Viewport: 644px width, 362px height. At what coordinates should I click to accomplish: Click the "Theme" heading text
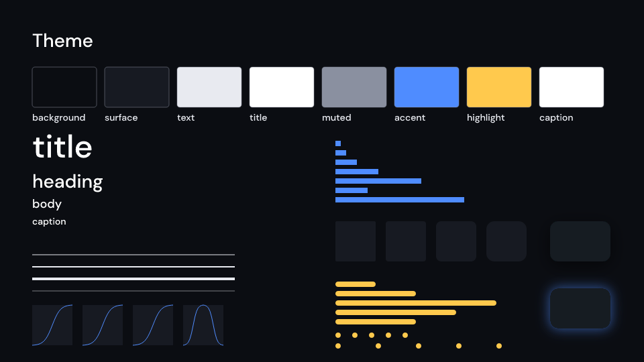62,41
